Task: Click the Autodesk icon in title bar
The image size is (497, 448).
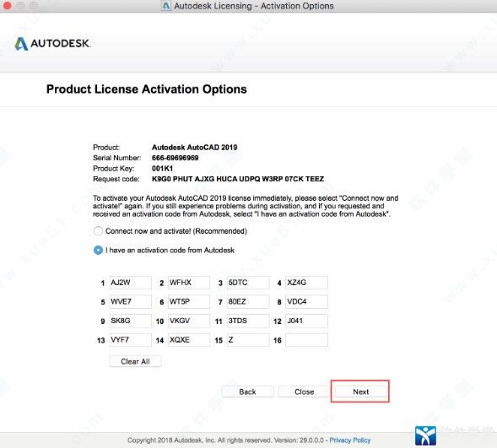Action: (165, 6)
